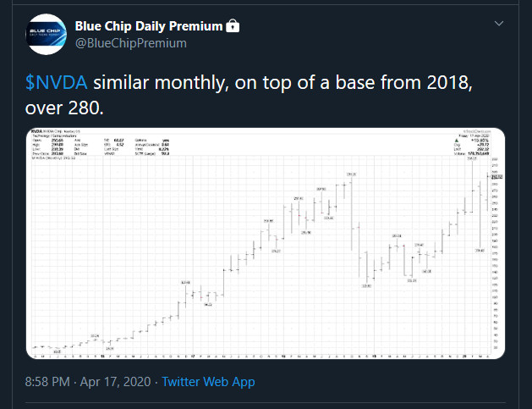Screen dimensions: 532x409
Task: Click the last price tag on chart axis
Action: pos(497,177)
